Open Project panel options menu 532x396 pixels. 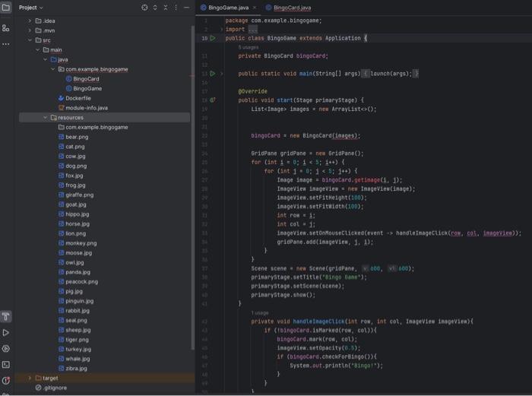click(176, 8)
